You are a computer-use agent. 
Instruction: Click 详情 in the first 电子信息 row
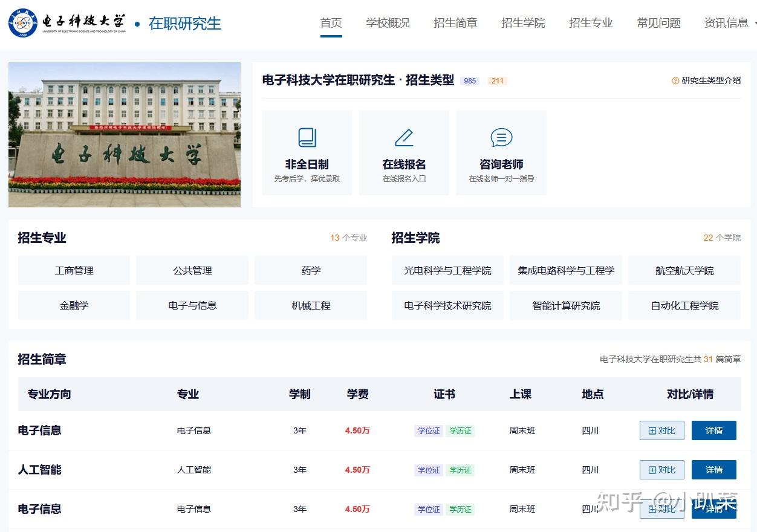(714, 430)
